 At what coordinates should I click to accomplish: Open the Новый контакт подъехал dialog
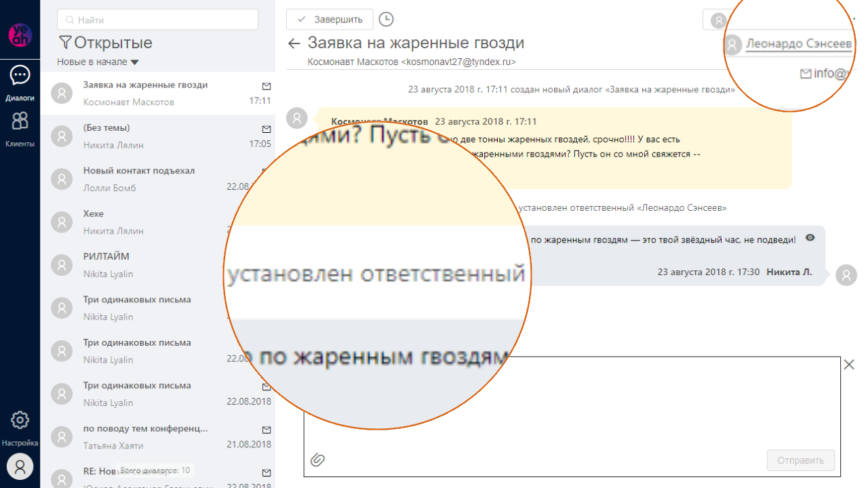pos(158,179)
